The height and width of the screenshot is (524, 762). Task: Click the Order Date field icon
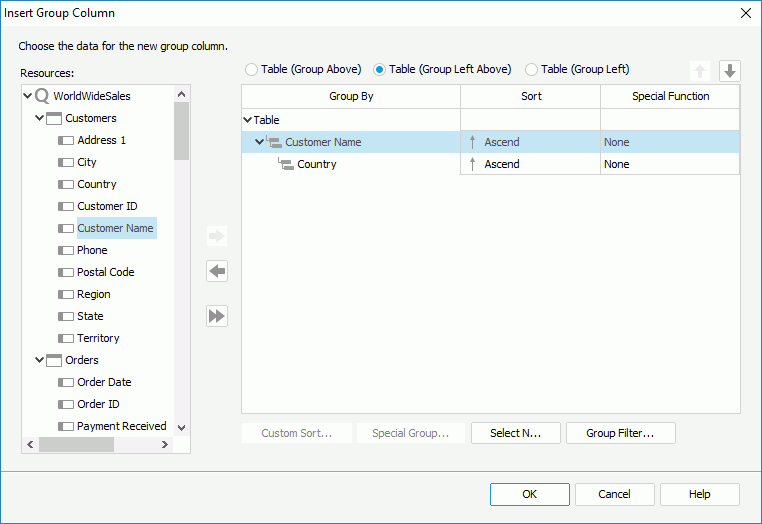(66, 382)
